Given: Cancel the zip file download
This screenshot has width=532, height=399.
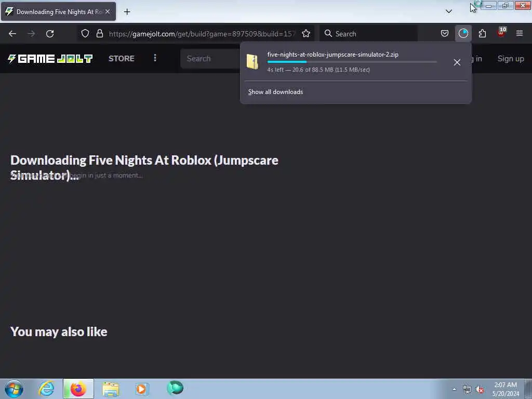Looking at the screenshot, I should click(x=457, y=62).
